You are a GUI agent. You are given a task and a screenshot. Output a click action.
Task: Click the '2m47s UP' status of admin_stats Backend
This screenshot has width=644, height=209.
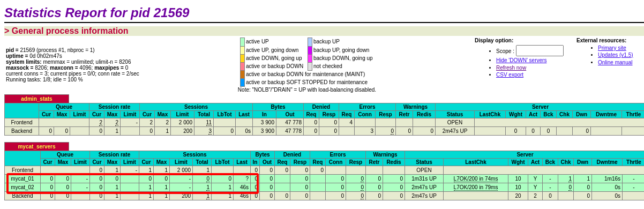click(454, 131)
